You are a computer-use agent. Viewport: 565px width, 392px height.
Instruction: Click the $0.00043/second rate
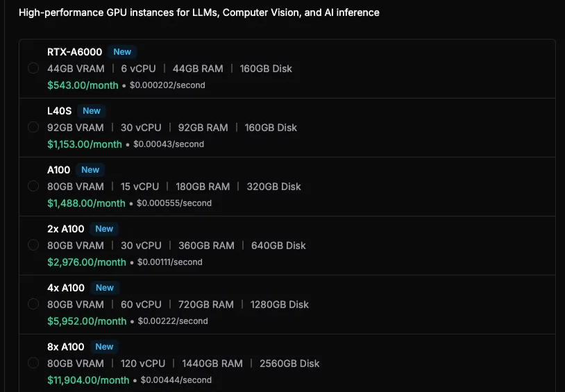coord(169,144)
